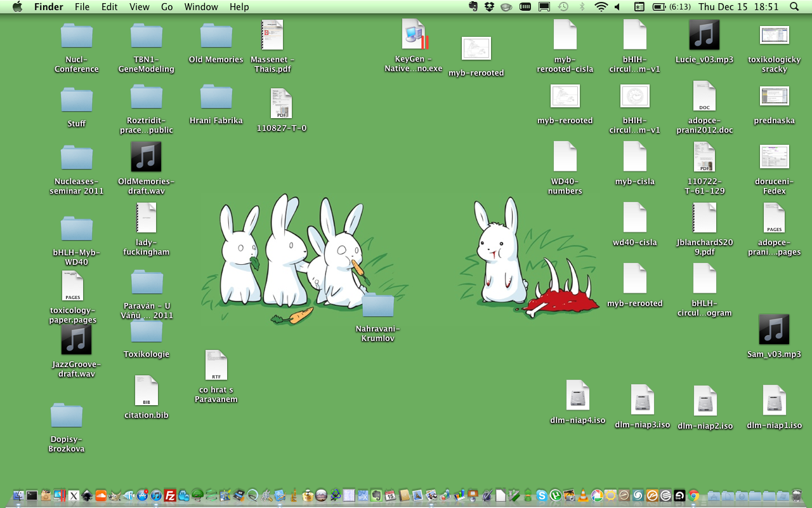Click the date and time display
The image size is (812, 508).
coord(738,7)
